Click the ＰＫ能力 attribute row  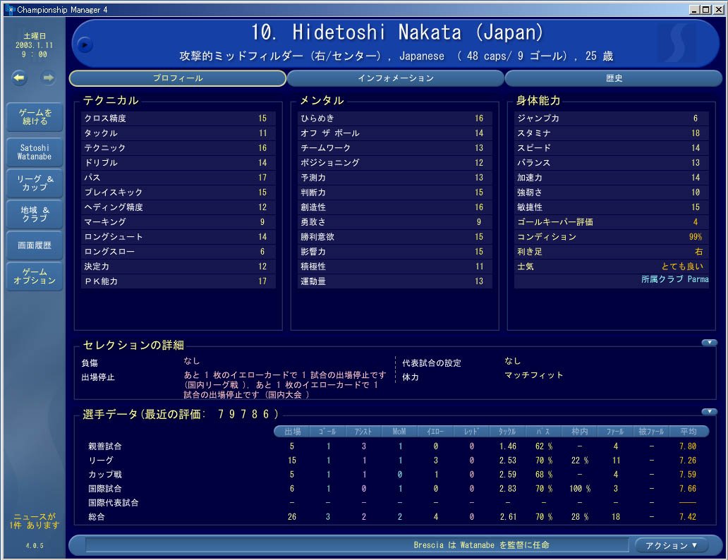[178, 281]
